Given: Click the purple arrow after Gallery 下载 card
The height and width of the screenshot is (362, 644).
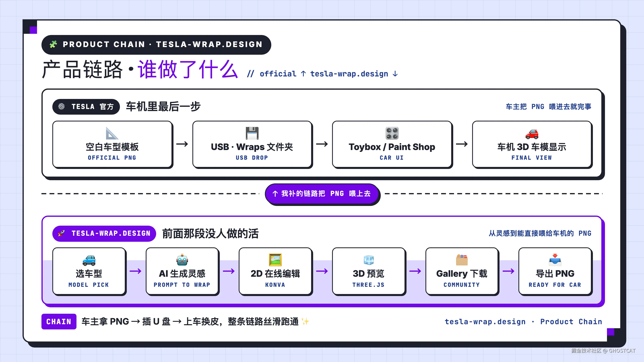Looking at the screenshot, I should click(x=509, y=271).
